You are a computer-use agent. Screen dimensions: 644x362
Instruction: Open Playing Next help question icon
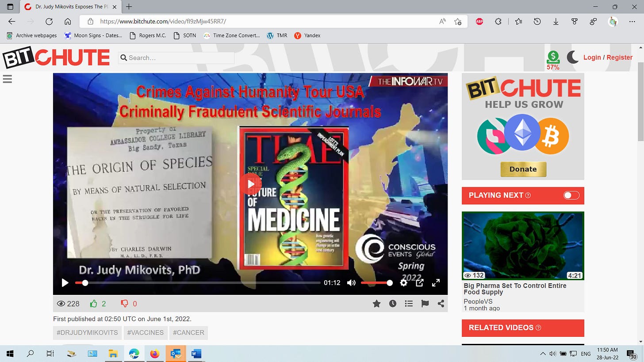[x=528, y=195]
